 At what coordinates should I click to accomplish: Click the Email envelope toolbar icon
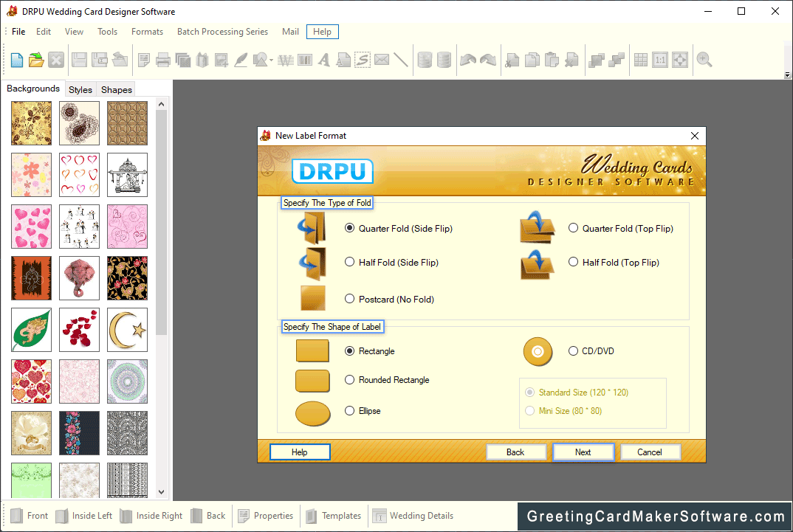(381, 60)
